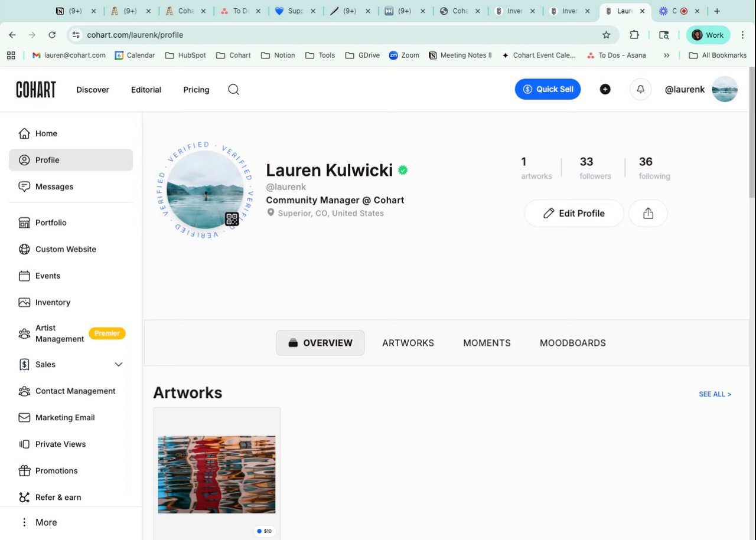Screen dimensions: 756x540
Task: Open the @laurenk account menu
Action: [701, 89]
